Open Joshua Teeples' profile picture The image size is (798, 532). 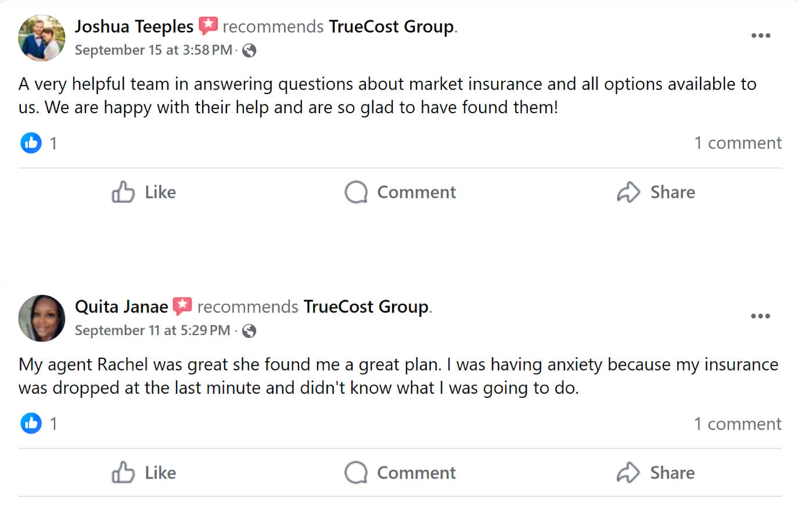[x=42, y=38]
